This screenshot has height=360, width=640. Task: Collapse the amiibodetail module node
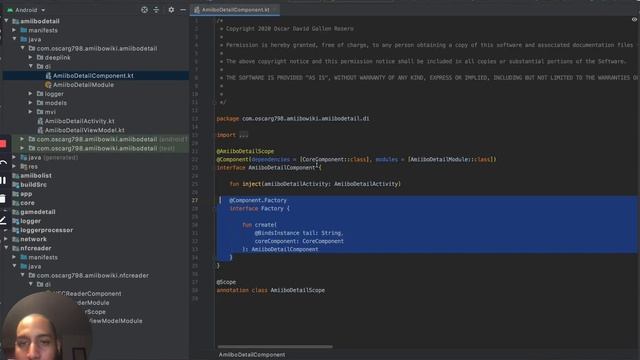pyautogui.click(x=6, y=20)
